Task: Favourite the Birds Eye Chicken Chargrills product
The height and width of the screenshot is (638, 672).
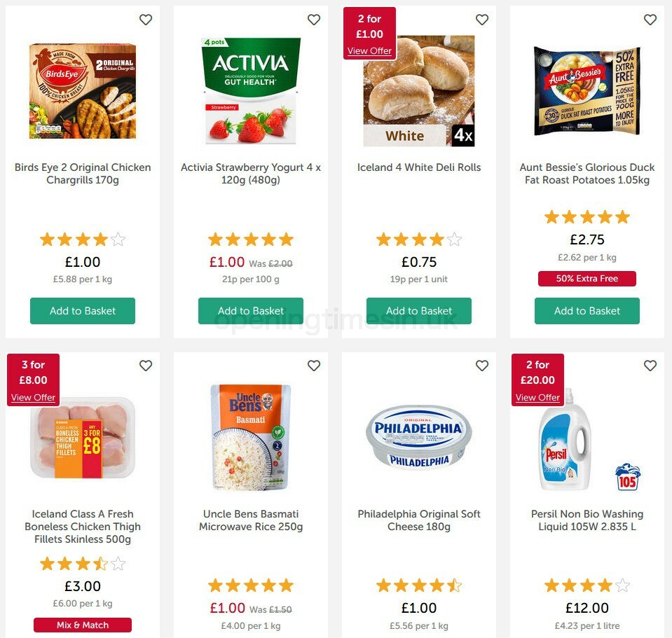Action: tap(146, 20)
